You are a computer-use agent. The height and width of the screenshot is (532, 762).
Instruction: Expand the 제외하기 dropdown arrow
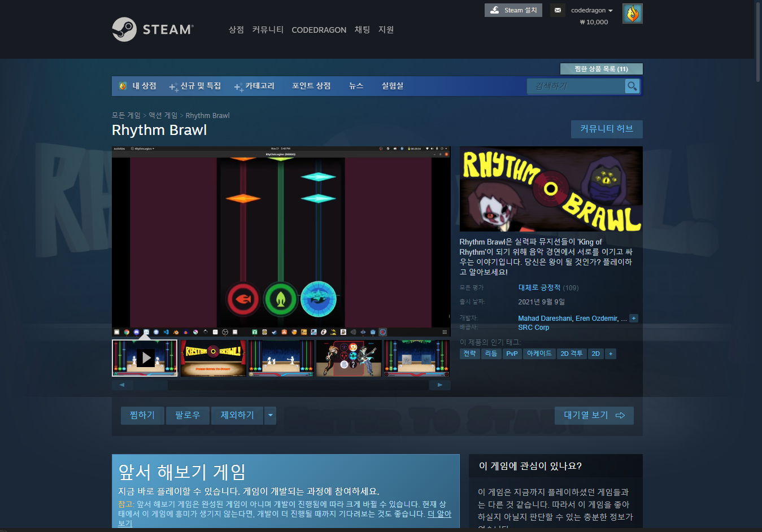click(271, 416)
